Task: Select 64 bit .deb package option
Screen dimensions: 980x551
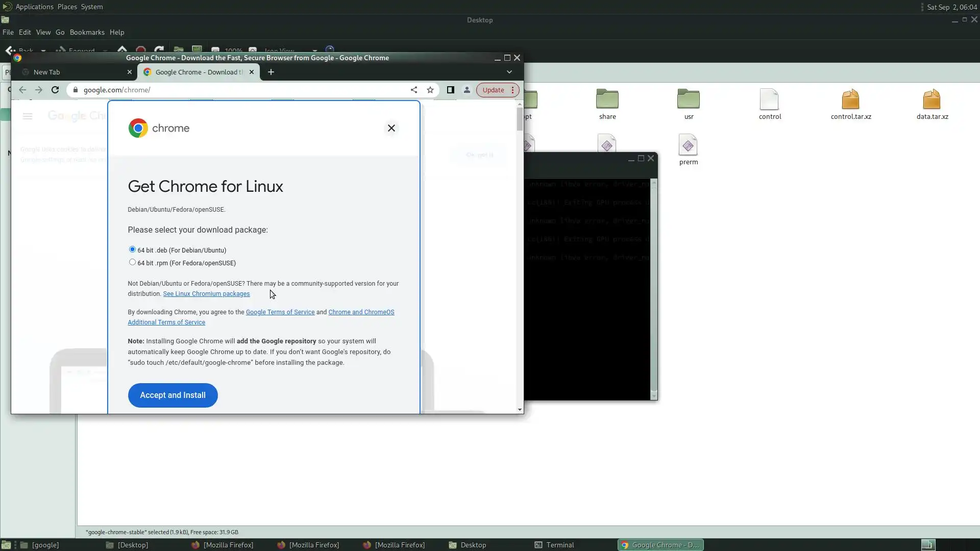Action: [132, 249]
